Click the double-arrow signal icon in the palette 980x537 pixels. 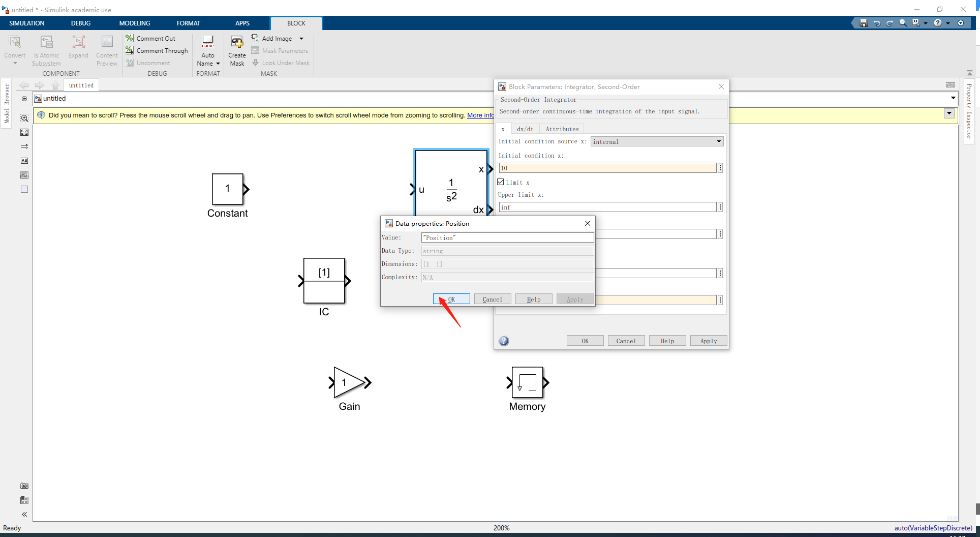coord(24,146)
